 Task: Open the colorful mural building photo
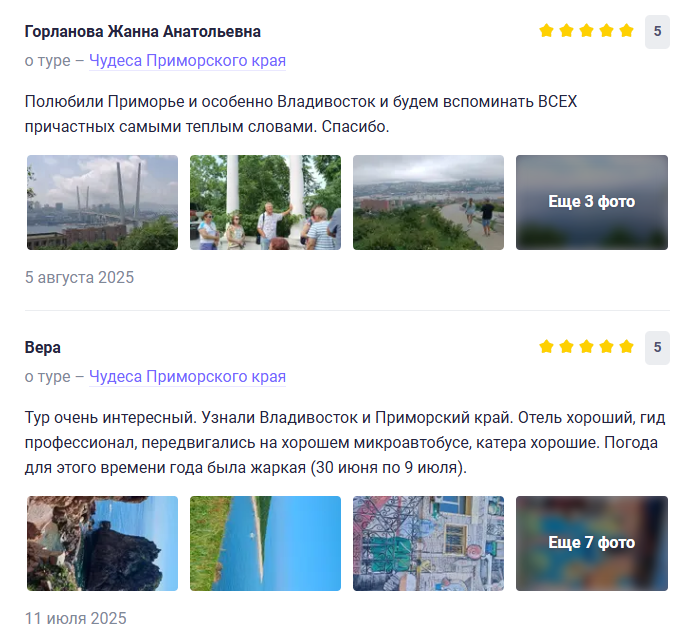click(428, 543)
